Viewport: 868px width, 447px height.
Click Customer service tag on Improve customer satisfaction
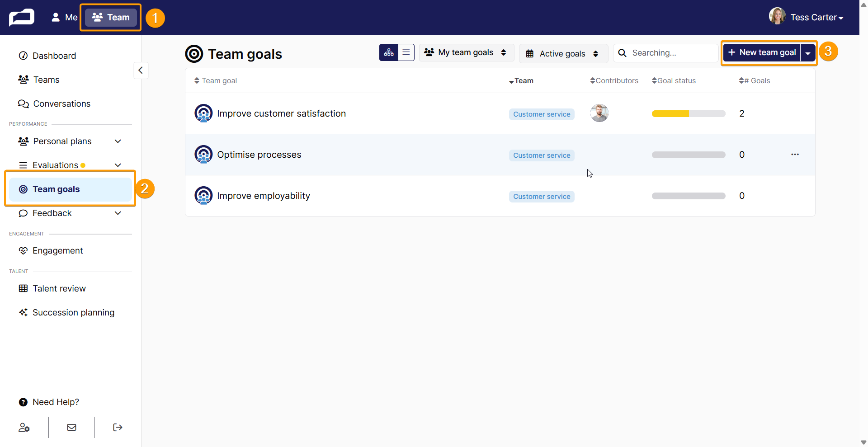pyautogui.click(x=542, y=114)
